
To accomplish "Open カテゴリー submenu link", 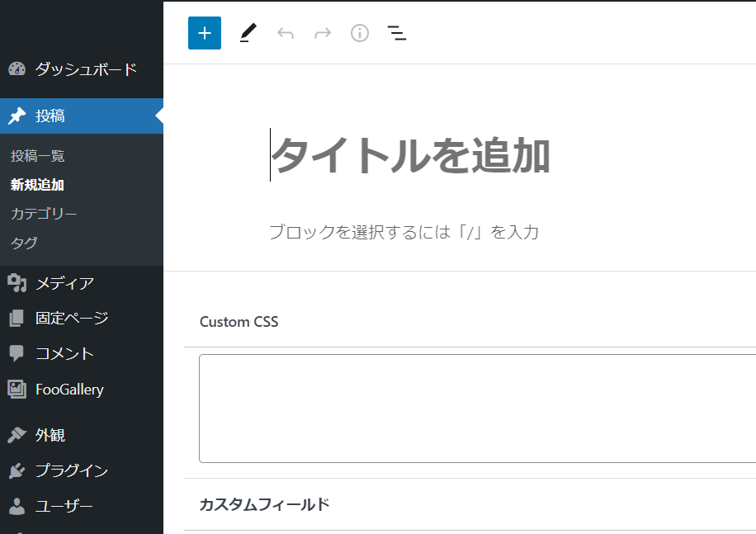I will pyautogui.click(x=44, y=214).
